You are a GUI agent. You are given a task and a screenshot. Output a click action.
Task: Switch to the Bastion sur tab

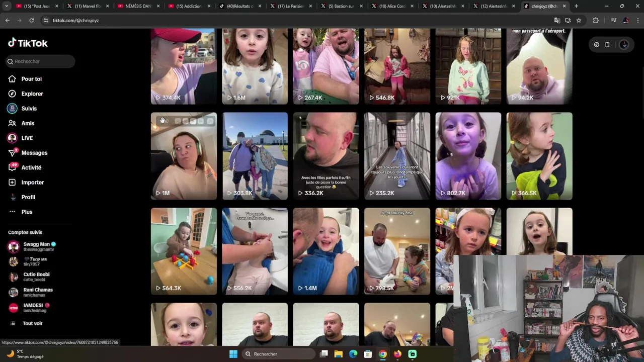342,6
